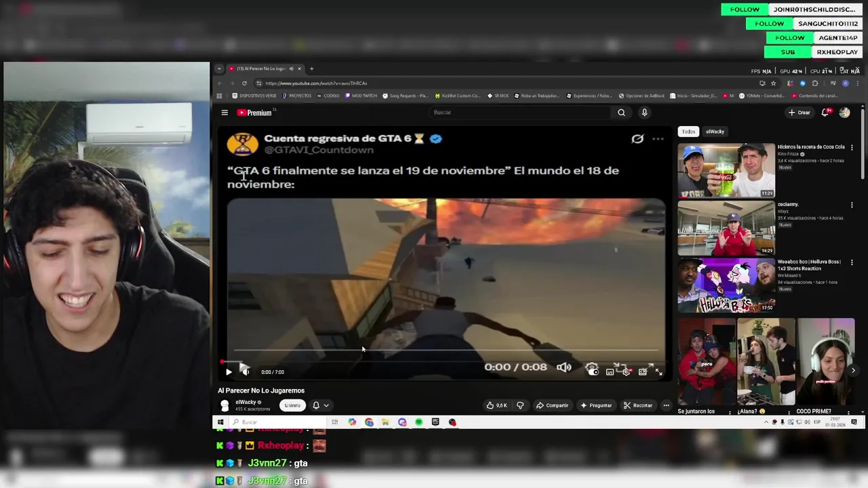This screenshot has height=488, width=868.
Task: Open options for Helluva Boss video
Action: (852, 262)
